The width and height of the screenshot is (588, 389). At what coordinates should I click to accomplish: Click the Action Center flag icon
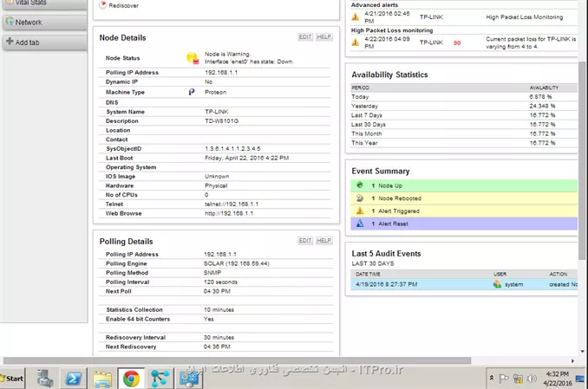pyautogui.click(x=504, y=379)
